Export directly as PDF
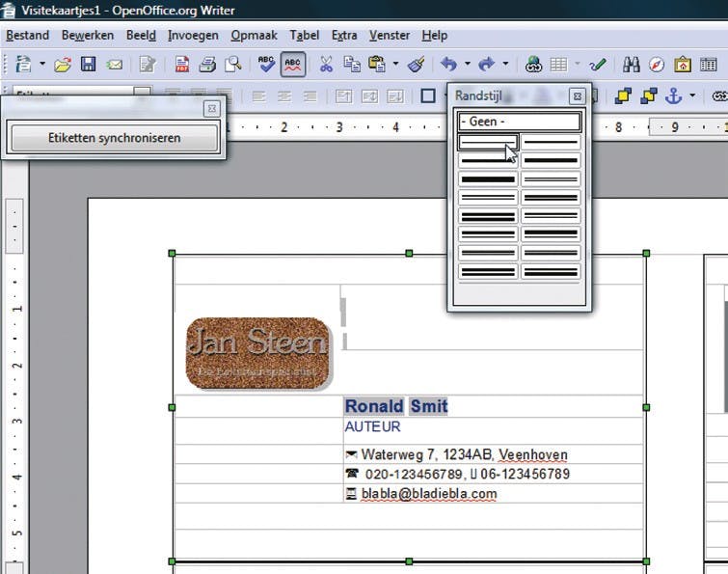Image resolution: width=728 pixels, height=574 pixels. coord(182,65)
